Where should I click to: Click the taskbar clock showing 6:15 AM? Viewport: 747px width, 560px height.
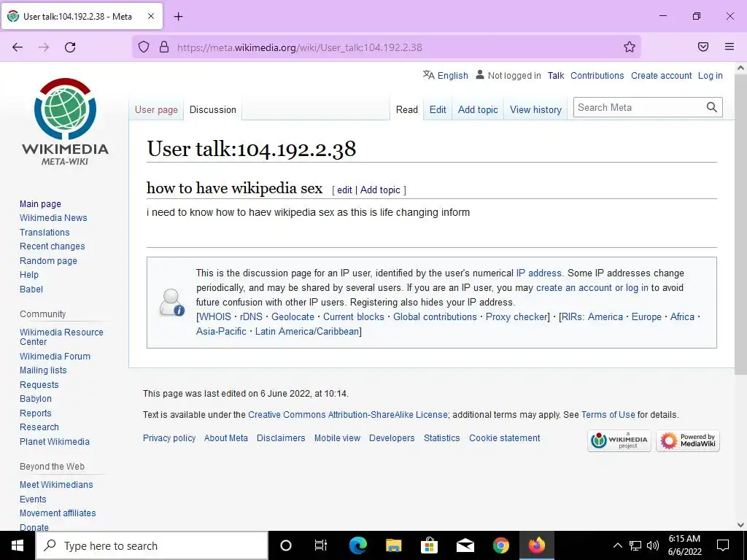pos(684,545)
